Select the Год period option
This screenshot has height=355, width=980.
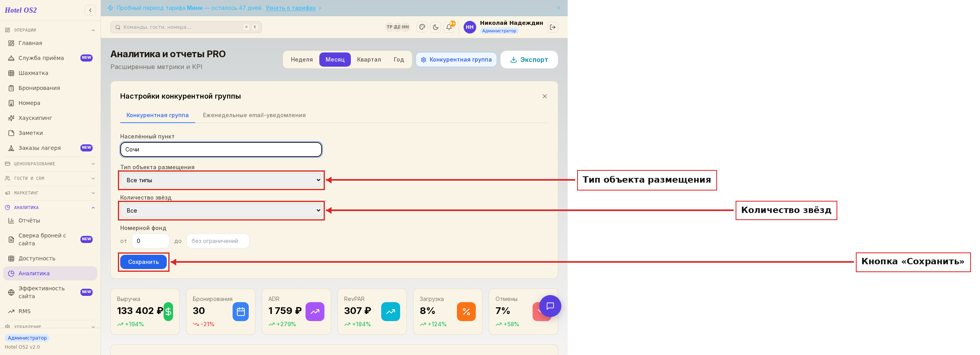(399, 60)
